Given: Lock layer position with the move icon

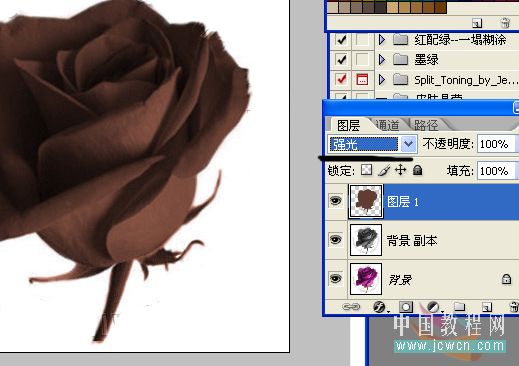Looking at the screenshot, I should click(400, 170).
